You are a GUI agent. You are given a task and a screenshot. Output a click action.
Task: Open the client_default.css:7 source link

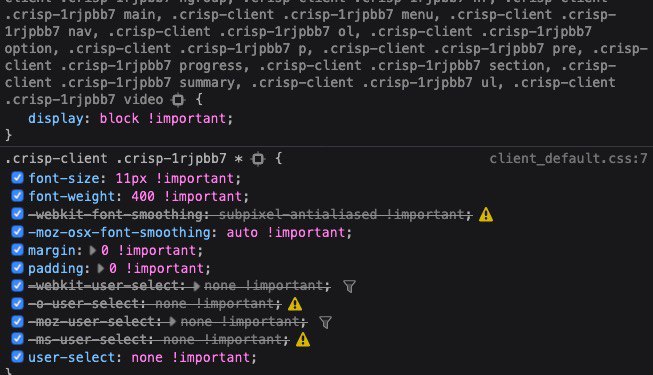pos(568,159)
